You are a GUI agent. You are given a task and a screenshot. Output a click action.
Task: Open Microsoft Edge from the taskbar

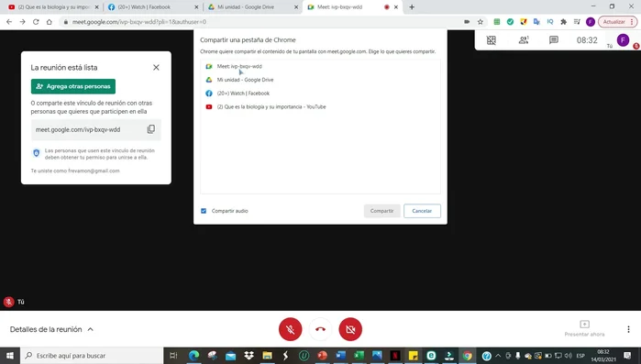193,356
